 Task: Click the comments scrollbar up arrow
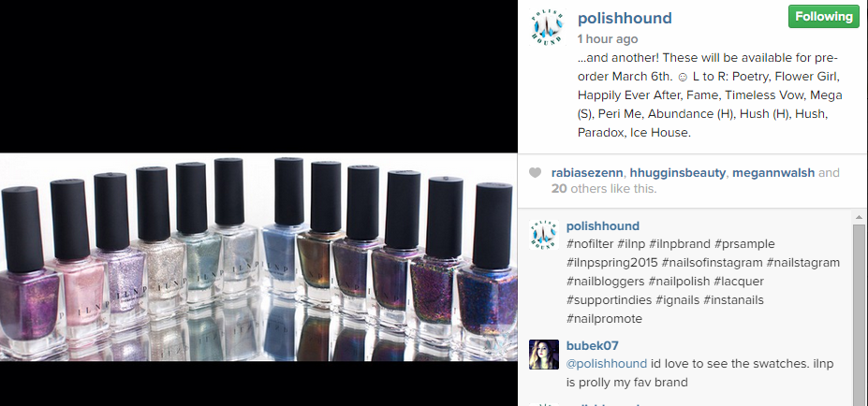859,217
